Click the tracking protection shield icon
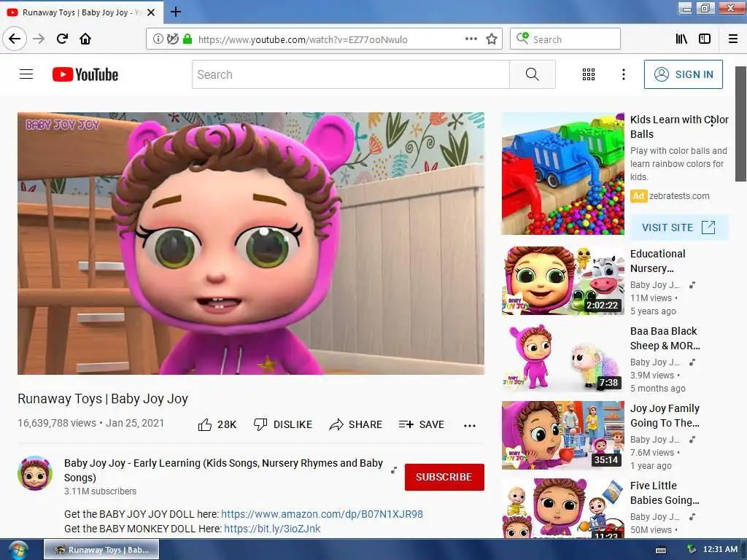Viewport: 747px width, 560px height. (173, 39)
